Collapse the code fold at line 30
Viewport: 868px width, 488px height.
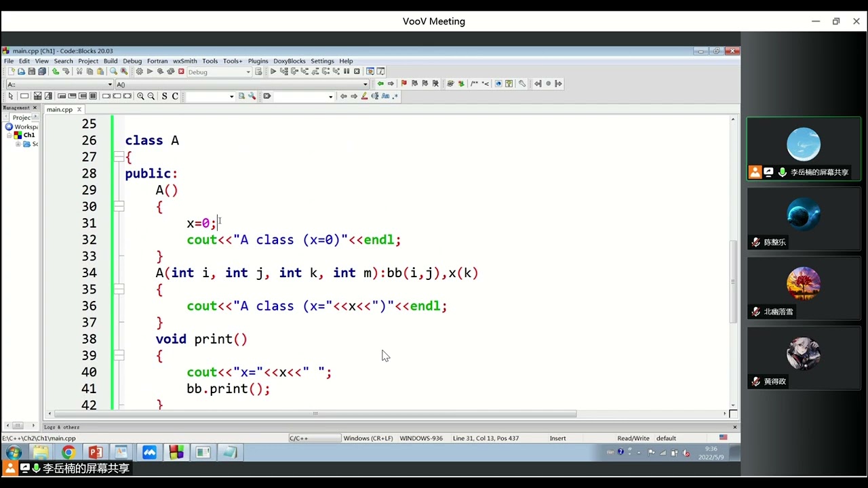click(119, 207)
